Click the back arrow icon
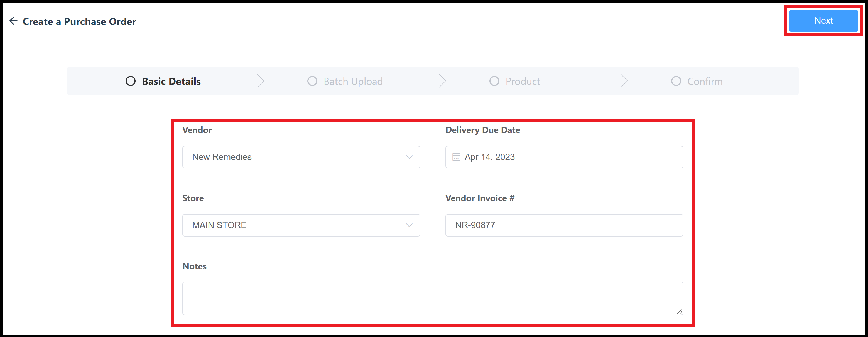868x337 pixels. [13, 21]
